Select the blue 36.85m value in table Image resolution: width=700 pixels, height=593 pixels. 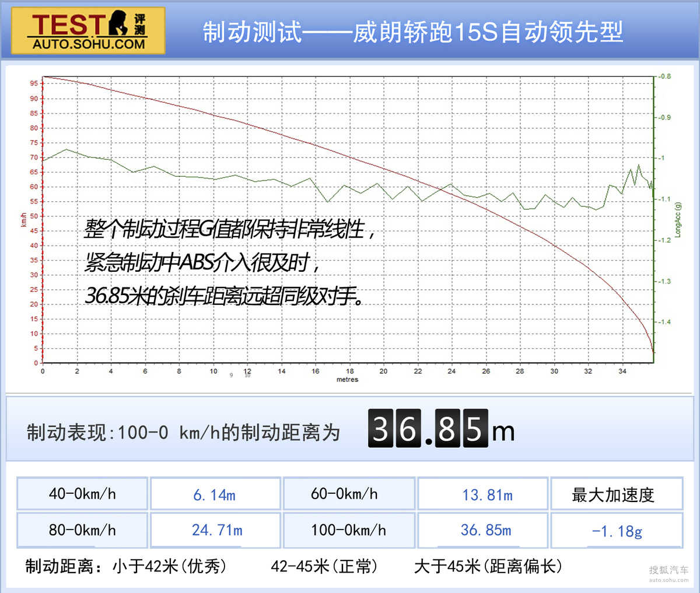(x=486, y=530)
